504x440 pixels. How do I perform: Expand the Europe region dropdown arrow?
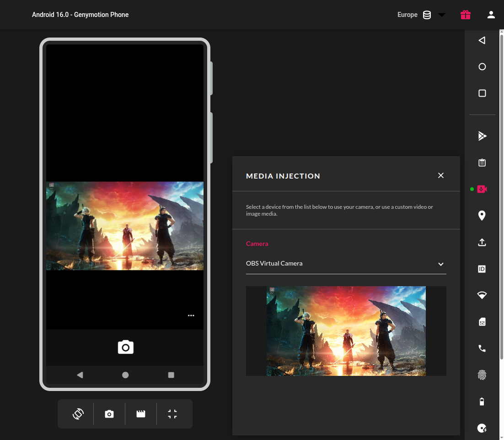pos(442,15)
